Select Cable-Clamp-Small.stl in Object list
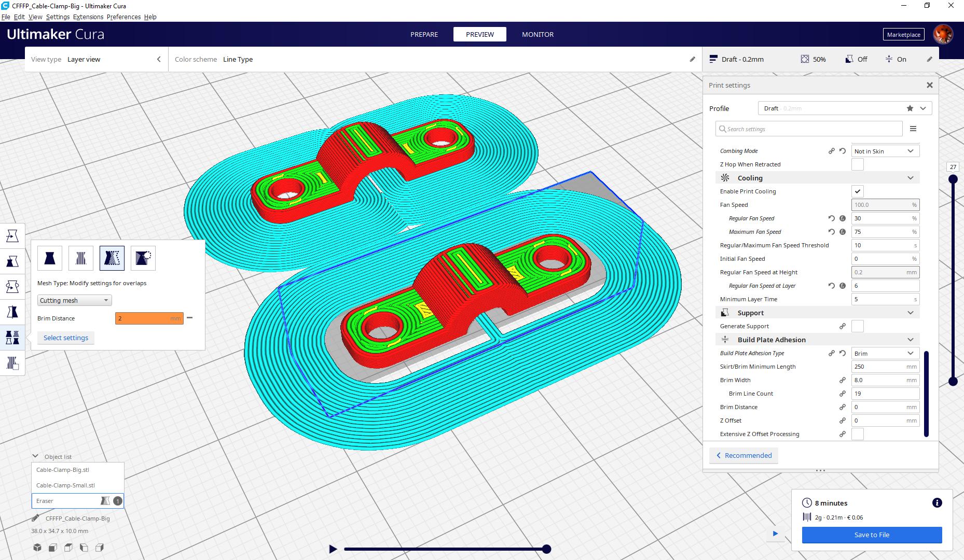The height and width of the screenshot is (560, 964). click(x=77, y=485)
